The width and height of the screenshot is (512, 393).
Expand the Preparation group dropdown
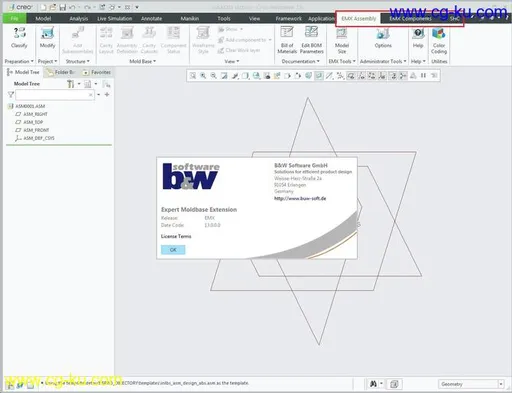point(19,61)
